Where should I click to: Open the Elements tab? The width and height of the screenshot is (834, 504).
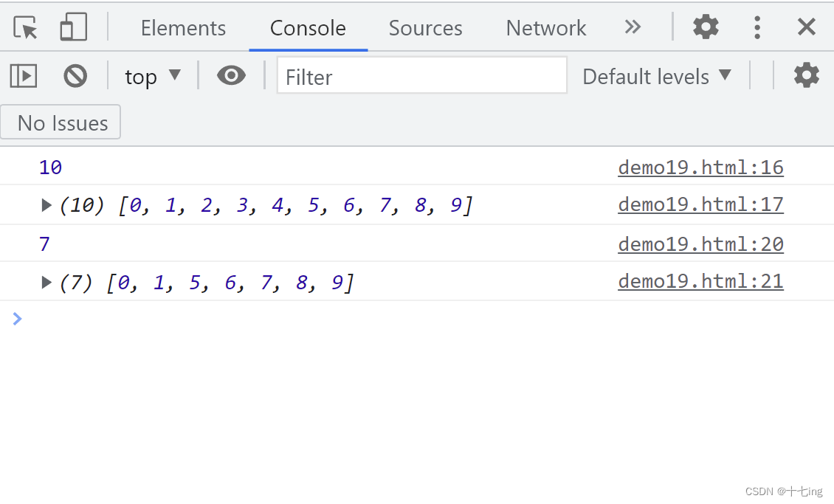point(183,27)
